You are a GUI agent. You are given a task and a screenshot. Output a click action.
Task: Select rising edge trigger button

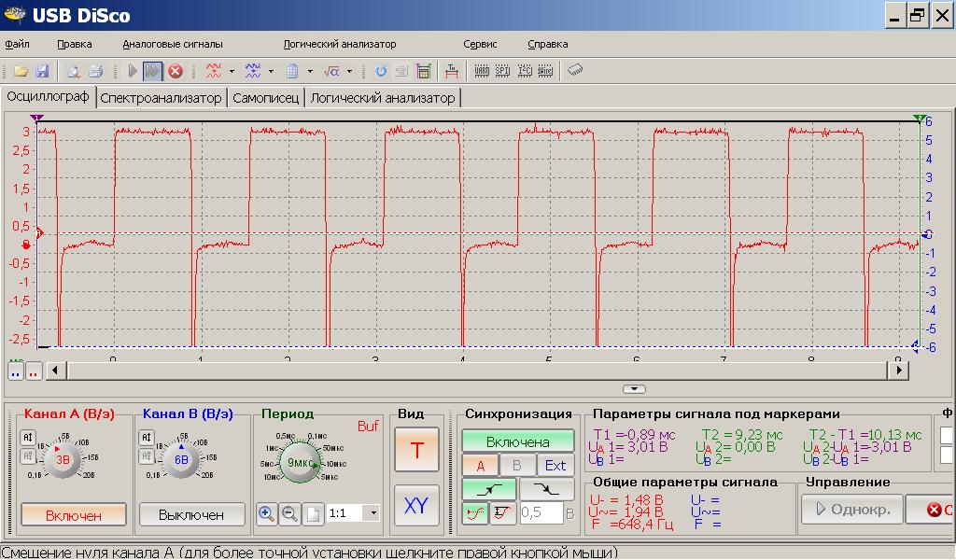pos(490,487)
